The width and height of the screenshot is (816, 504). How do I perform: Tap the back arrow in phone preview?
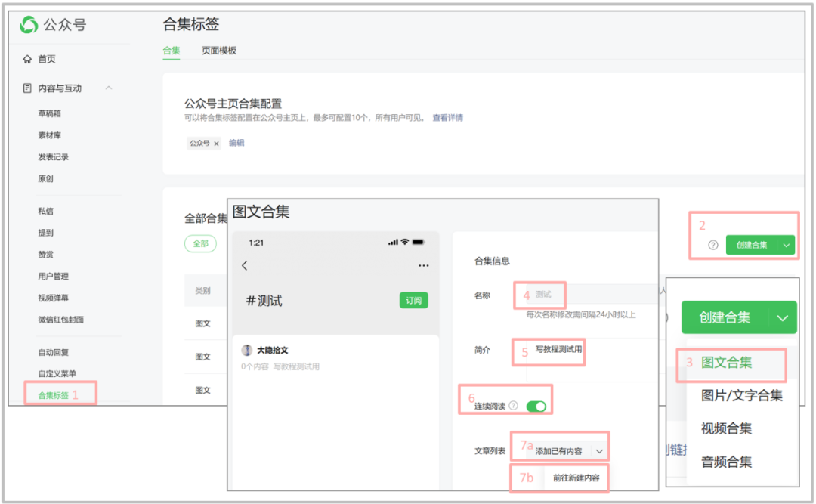244,266
